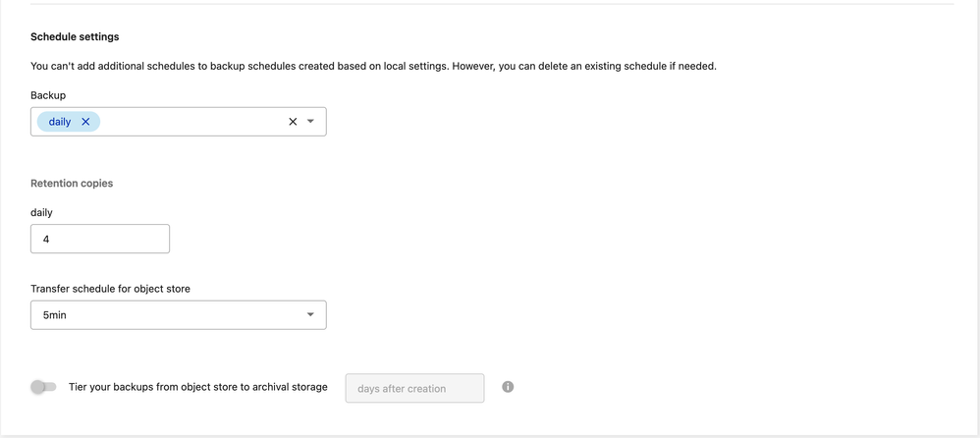980x438 pixels.
Task: Click the Transfer schedule for object store label
Action: click(110, 289)
